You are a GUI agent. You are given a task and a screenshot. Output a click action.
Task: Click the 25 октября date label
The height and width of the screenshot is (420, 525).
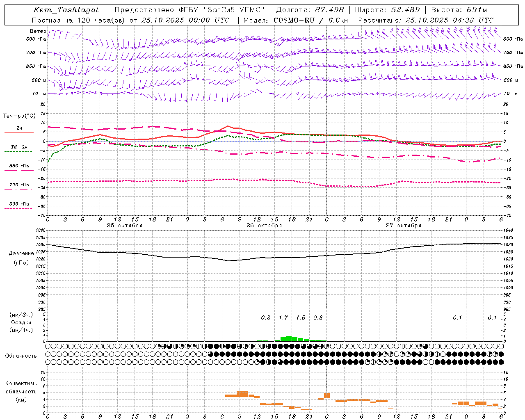125,225
